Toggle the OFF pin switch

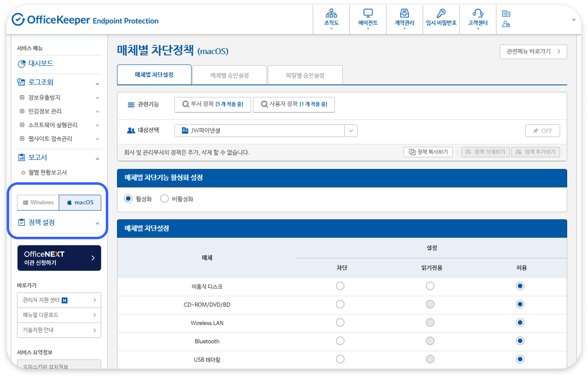pos(542,130)
